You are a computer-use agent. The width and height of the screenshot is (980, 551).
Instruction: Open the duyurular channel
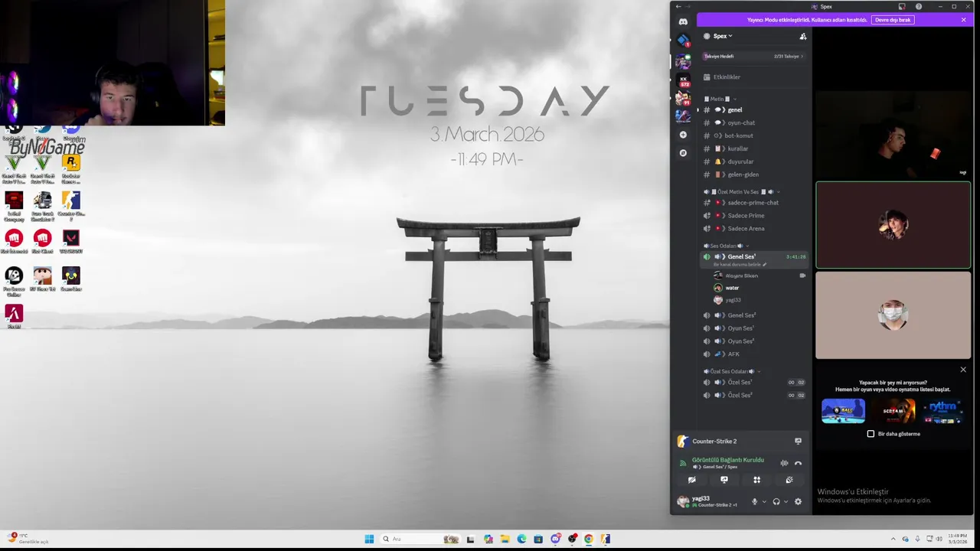click(x=754, y=161)
